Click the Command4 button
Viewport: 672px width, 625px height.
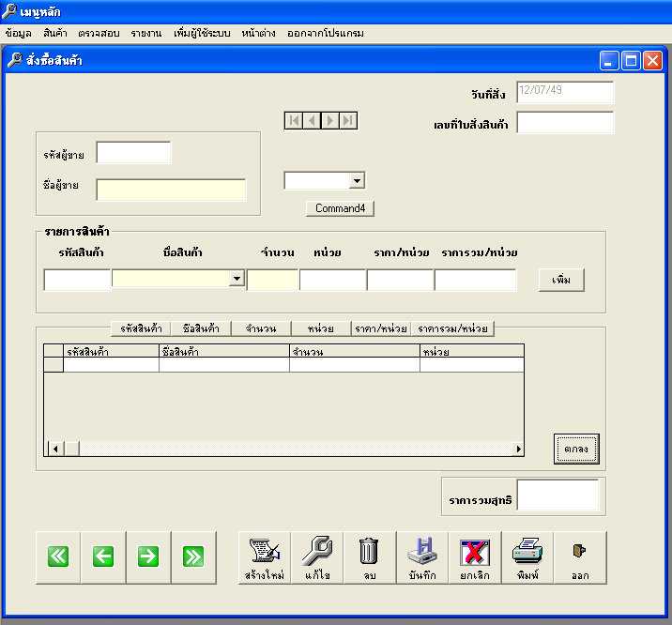[x=340, y=208]
